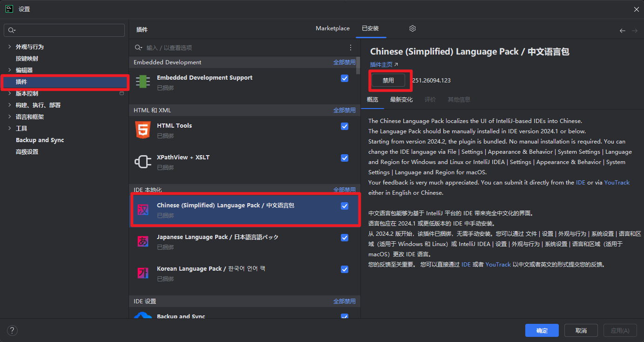This screenshot has width=644, height=342.
Task: Click the back navigation arrow
Action: [623, 31]
